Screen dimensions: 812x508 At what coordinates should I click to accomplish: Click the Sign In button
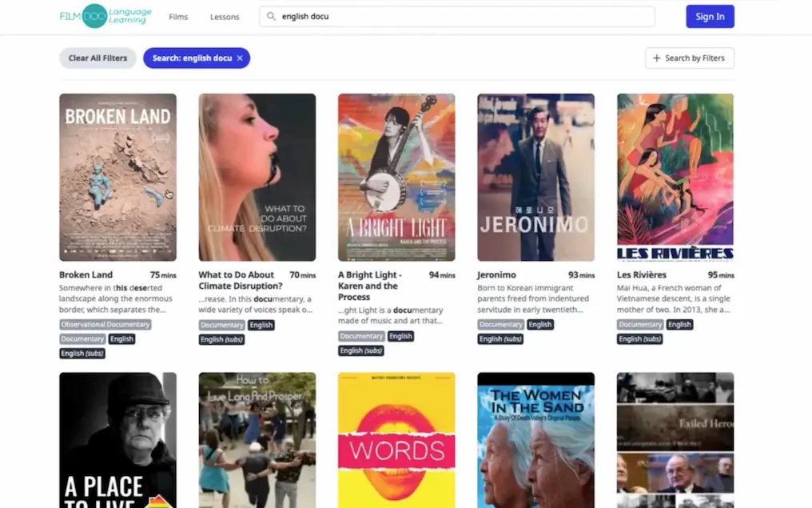pyautogui.click(x=710, y=17)
